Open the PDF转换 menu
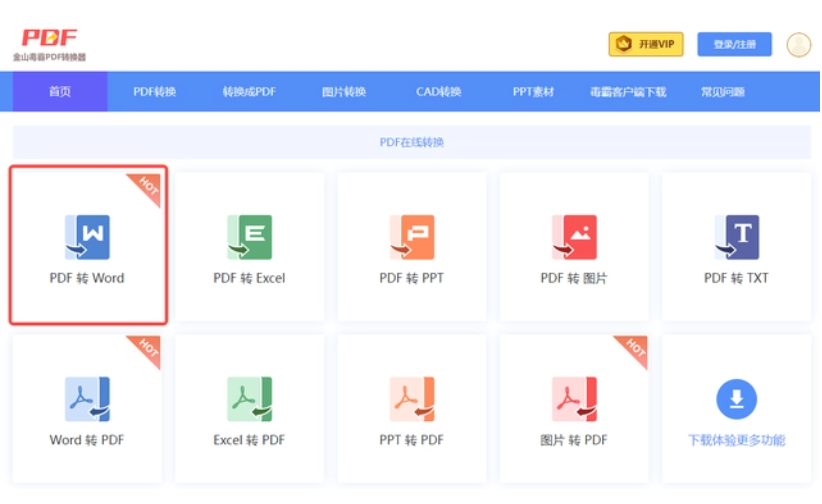 (x=155, y=92)
